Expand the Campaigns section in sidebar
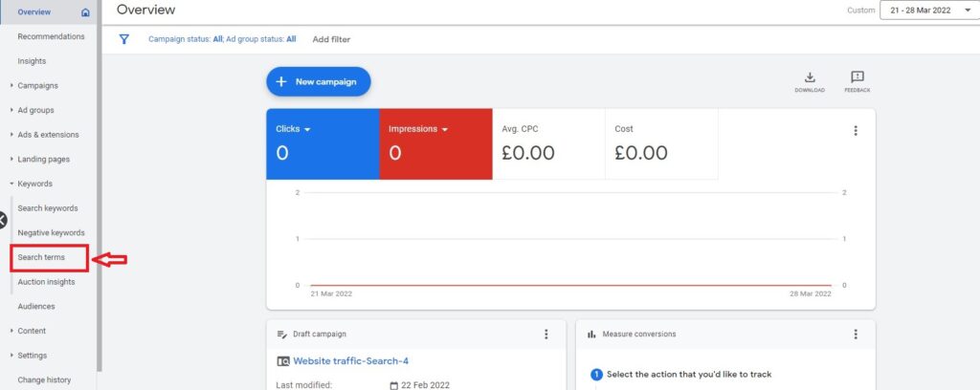Screen dimensions: 980x390 tap(11, 85)
